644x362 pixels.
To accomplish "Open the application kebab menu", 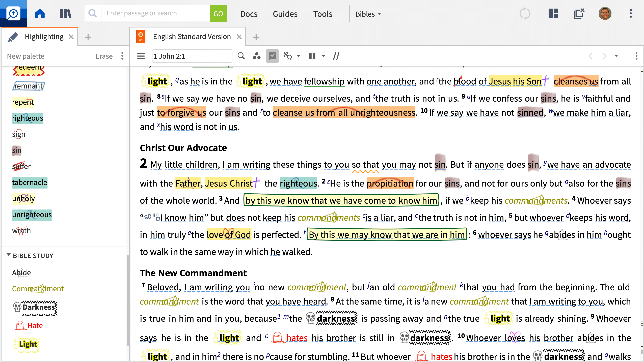I will 631,13.
